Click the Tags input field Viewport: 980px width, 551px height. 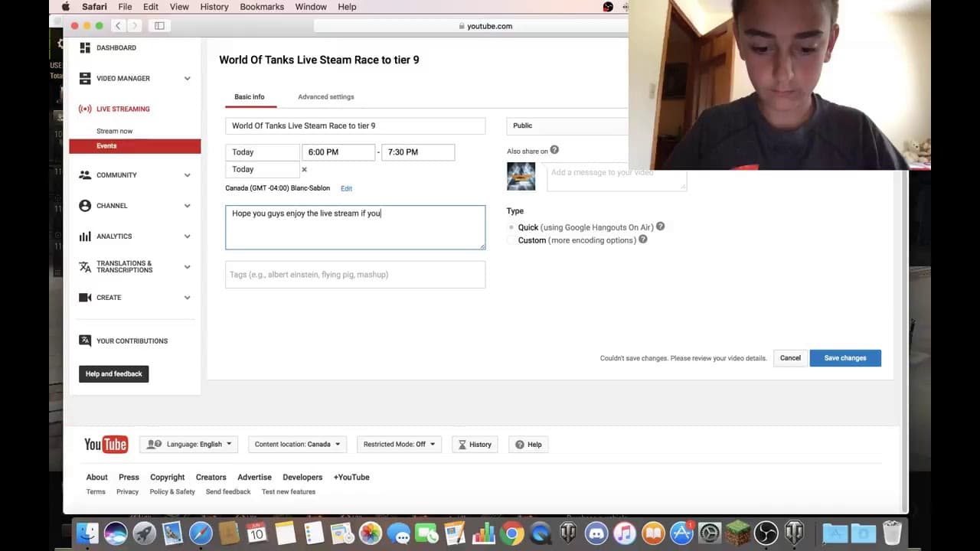pos(355,275)
